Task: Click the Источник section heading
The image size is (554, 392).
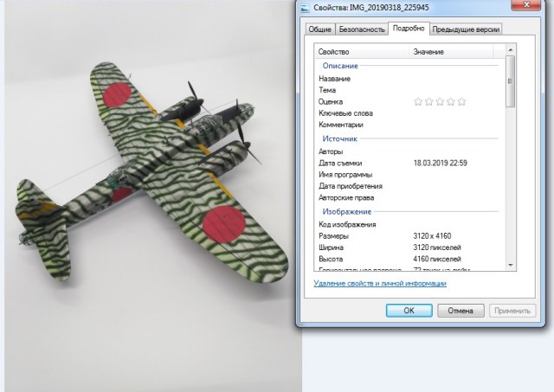Action: pos(339,138)
